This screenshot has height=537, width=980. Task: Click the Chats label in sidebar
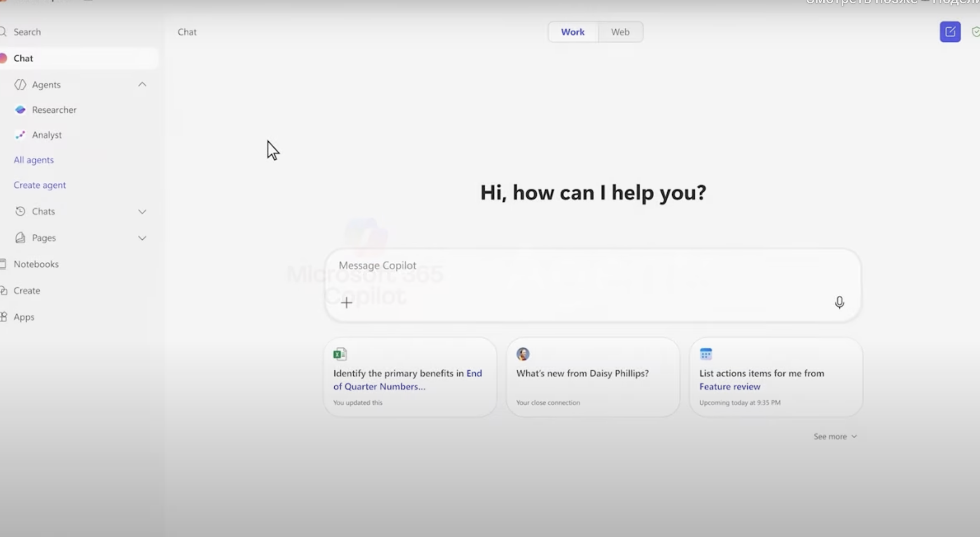[43, 211]
